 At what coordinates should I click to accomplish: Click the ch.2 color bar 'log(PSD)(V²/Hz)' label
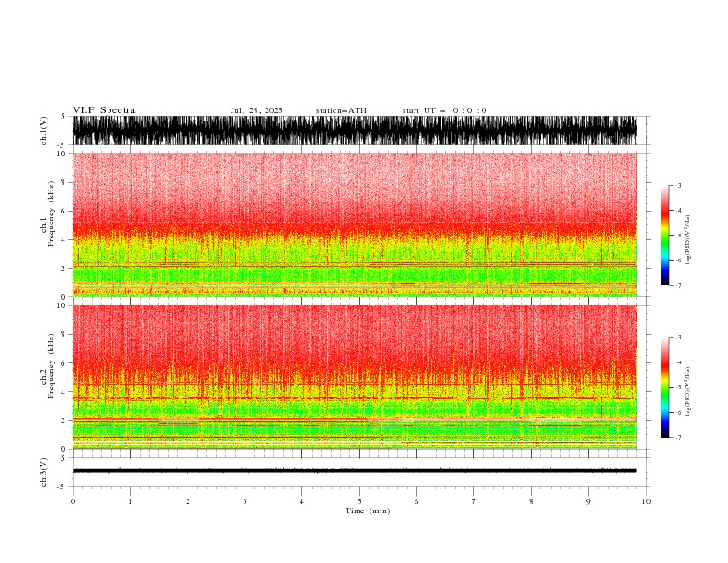coord(688,391)
